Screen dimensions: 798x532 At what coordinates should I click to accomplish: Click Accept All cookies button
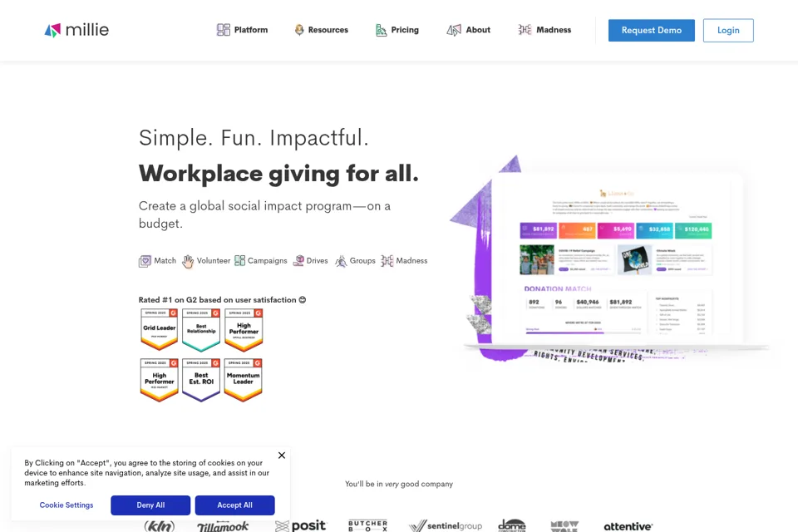[x=234, y=505]
